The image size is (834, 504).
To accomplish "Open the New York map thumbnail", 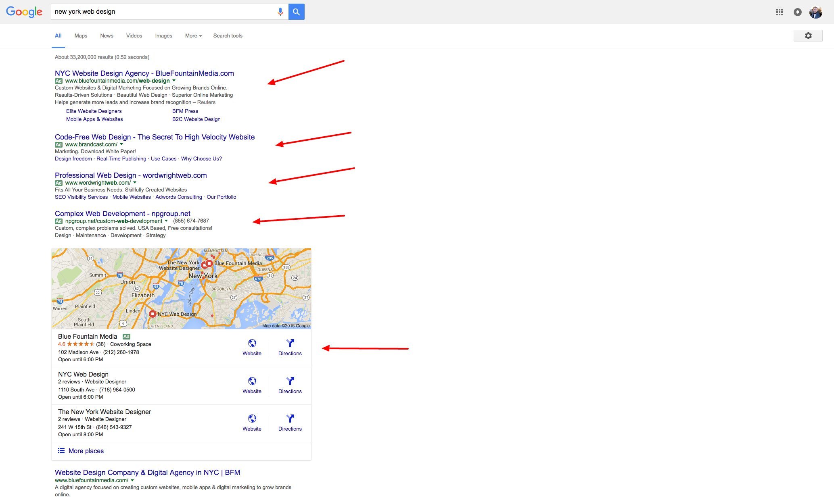I will (x=181, y=289).
